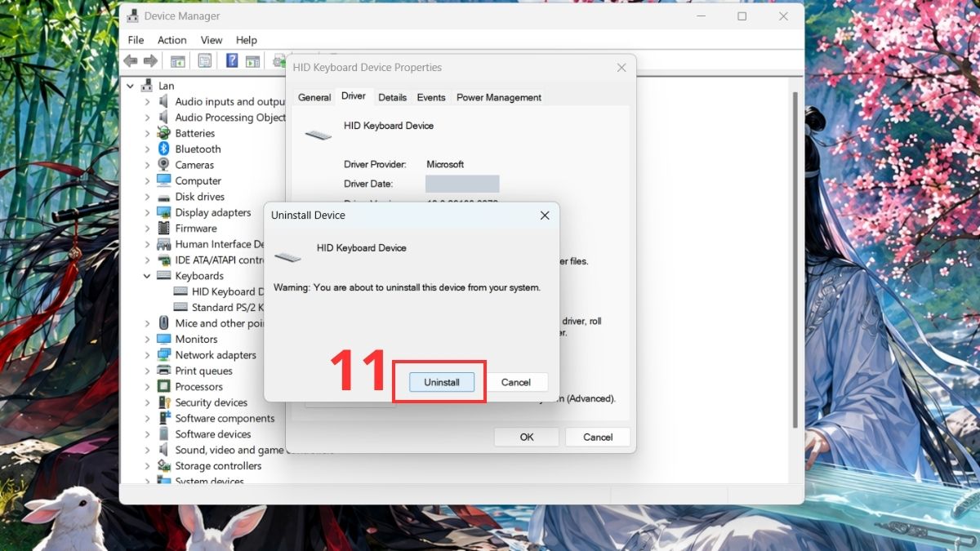Screen dimensions: 980x551
Task: Open Properties via the toolbar properties icon
Action: click(204, 61)
